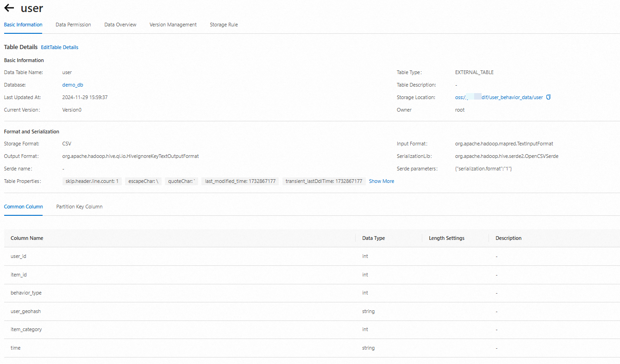620x364 pixels.
Task: Click the Data Type table header
Action: pyautogui.click(x=374, y=238)
